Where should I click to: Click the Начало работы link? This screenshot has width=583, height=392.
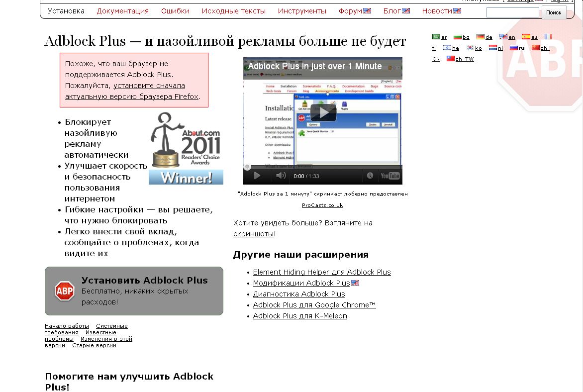[x=67, y=326]
